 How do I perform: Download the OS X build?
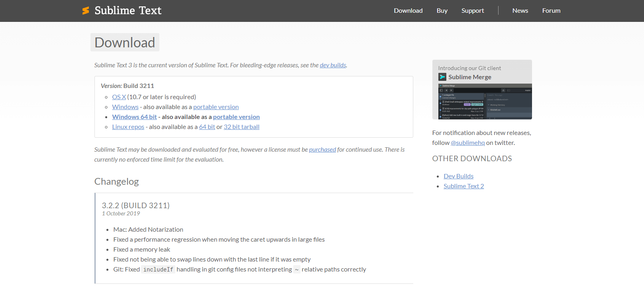tap(119, 97)
